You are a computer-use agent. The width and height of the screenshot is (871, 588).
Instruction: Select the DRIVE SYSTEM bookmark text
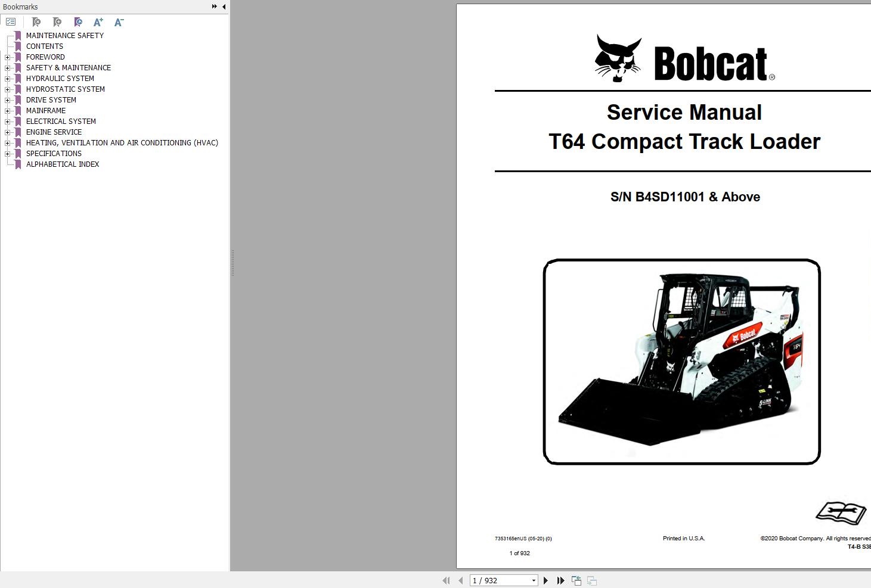tap(51, 100)
